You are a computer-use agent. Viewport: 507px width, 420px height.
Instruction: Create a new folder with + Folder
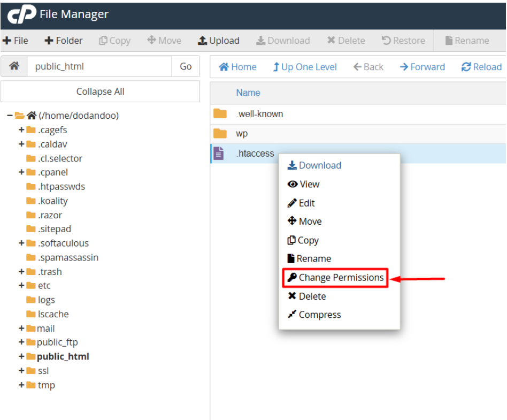pyautogui.click(x=63, y=41)
